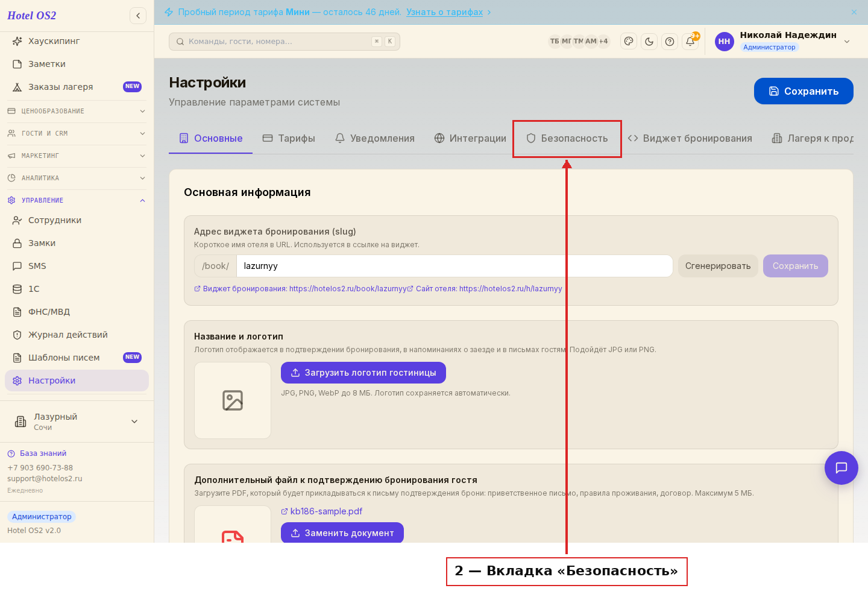
Task: Focus the Команды, гости, номера search field
Action: [285, 42]
